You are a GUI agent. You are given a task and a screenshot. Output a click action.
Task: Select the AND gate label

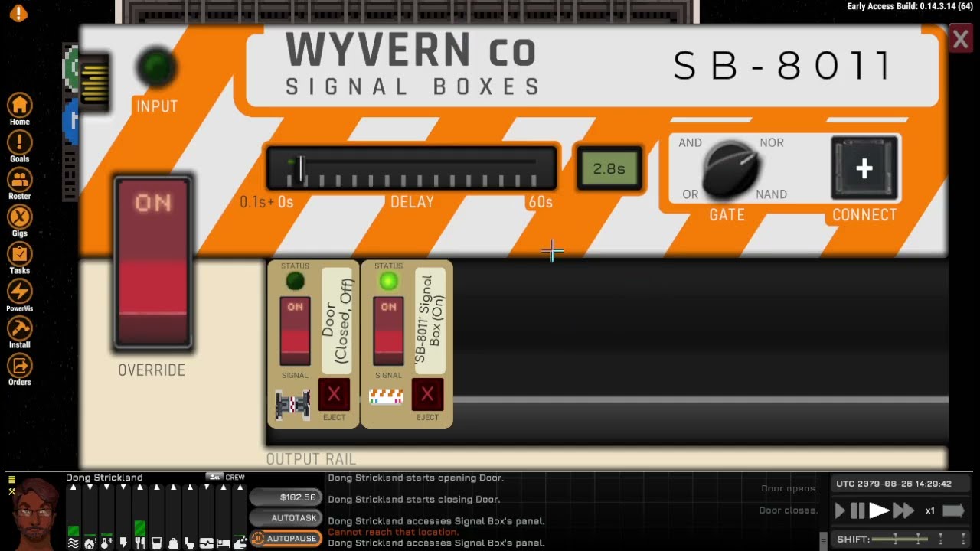pyautogui.click(x=690, y=142)
